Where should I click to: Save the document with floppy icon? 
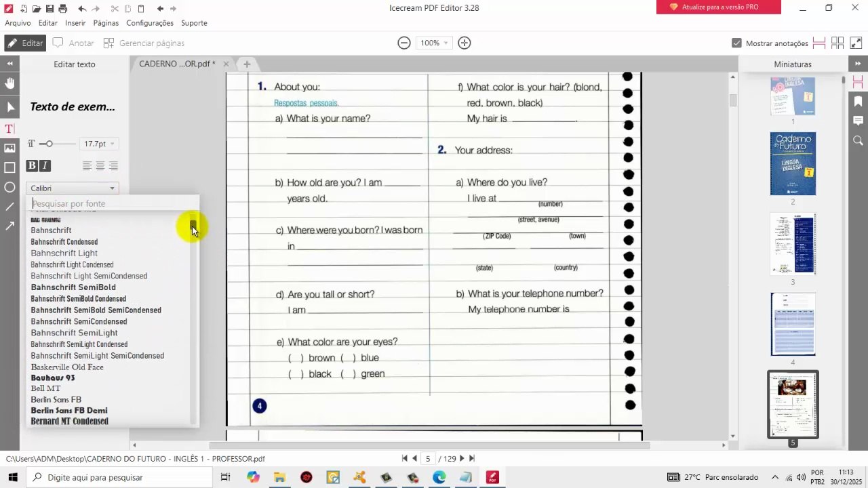[x=50, y=9]
